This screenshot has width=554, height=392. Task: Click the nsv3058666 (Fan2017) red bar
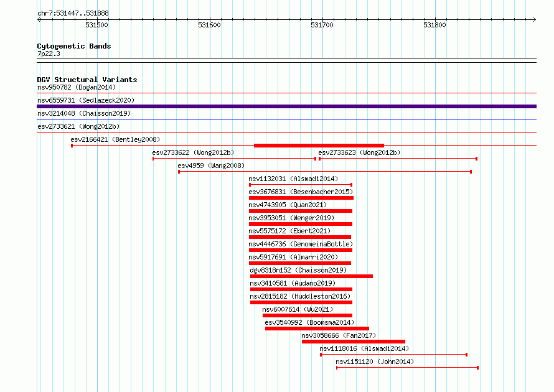(354, 342)
